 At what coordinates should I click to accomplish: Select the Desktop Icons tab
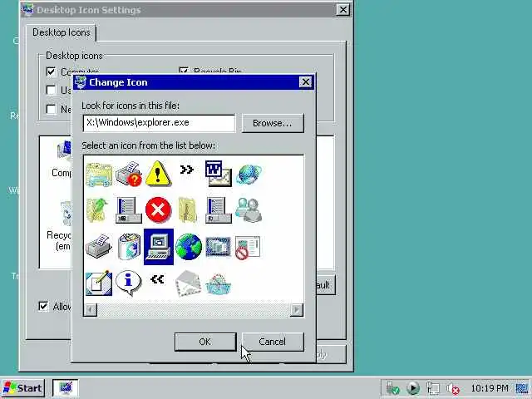(x=62, y=32)
